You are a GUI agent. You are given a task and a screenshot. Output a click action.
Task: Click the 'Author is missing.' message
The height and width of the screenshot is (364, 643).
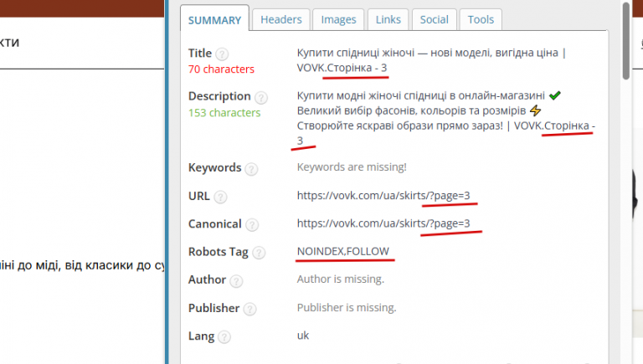point(341,279)
